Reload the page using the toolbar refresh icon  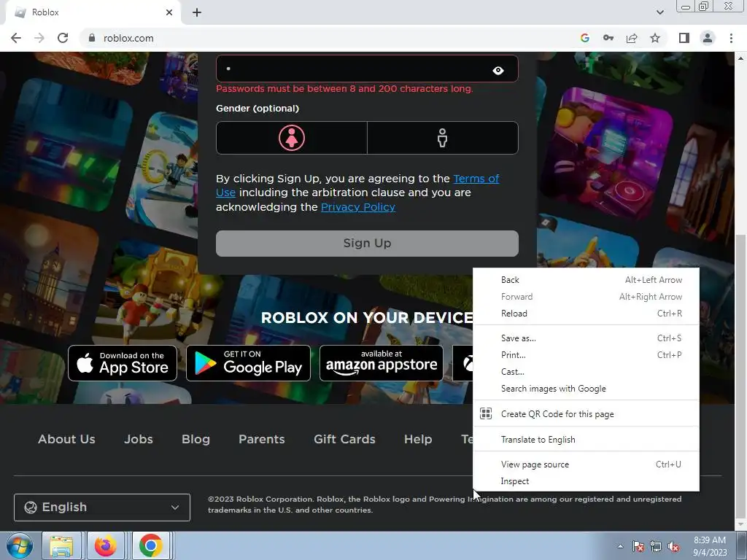point(63,38)
